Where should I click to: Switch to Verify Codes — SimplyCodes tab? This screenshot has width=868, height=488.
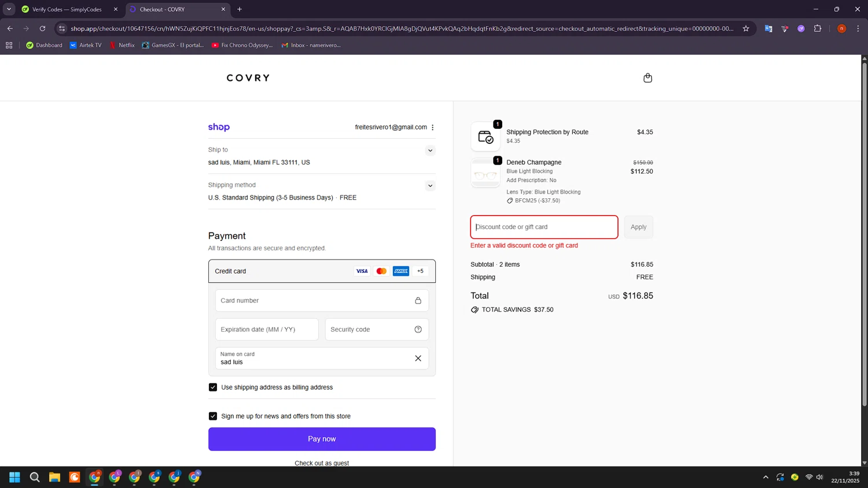tap(67, 9)
